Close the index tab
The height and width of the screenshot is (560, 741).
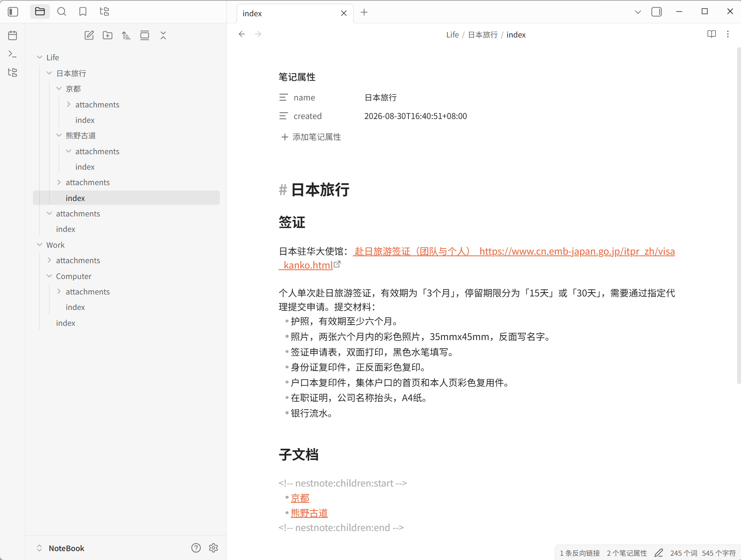click(x=344, y=13)
